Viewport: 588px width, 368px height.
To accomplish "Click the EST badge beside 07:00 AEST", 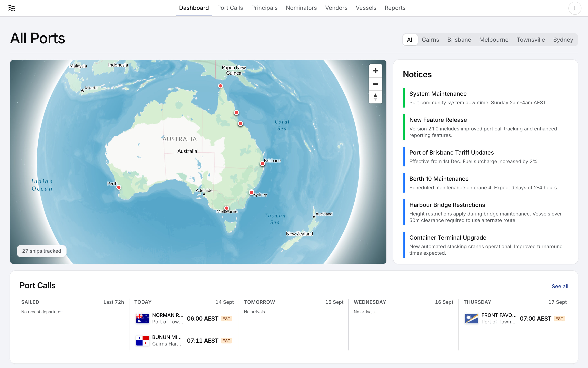I will (x=559, y=319).
